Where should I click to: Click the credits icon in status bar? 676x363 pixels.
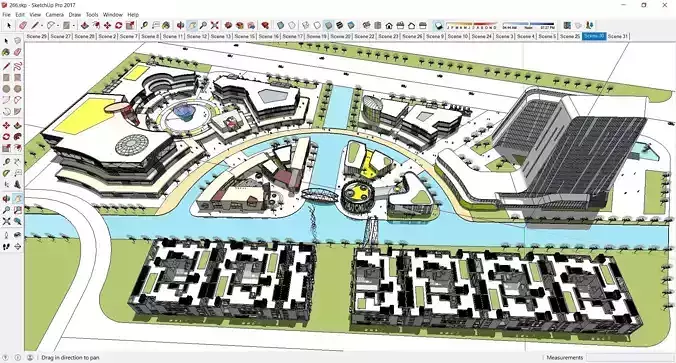point(18,357)
